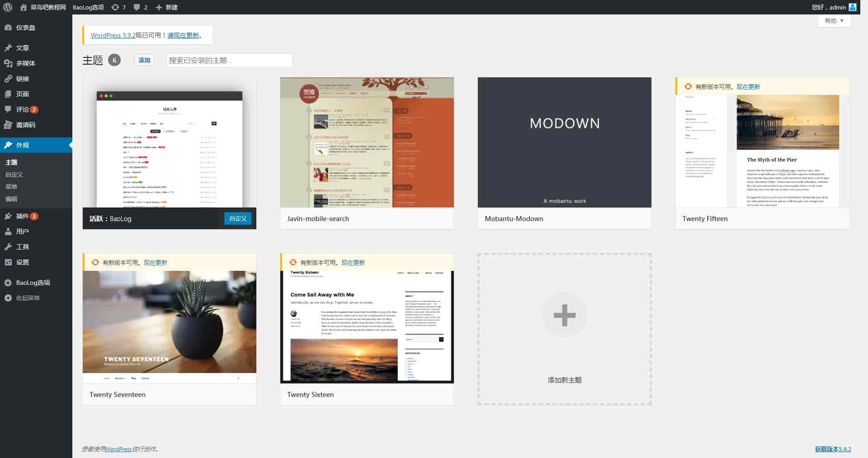868x458 pixels.
Task: Click the 设置 settings icon
Action: 8,262
